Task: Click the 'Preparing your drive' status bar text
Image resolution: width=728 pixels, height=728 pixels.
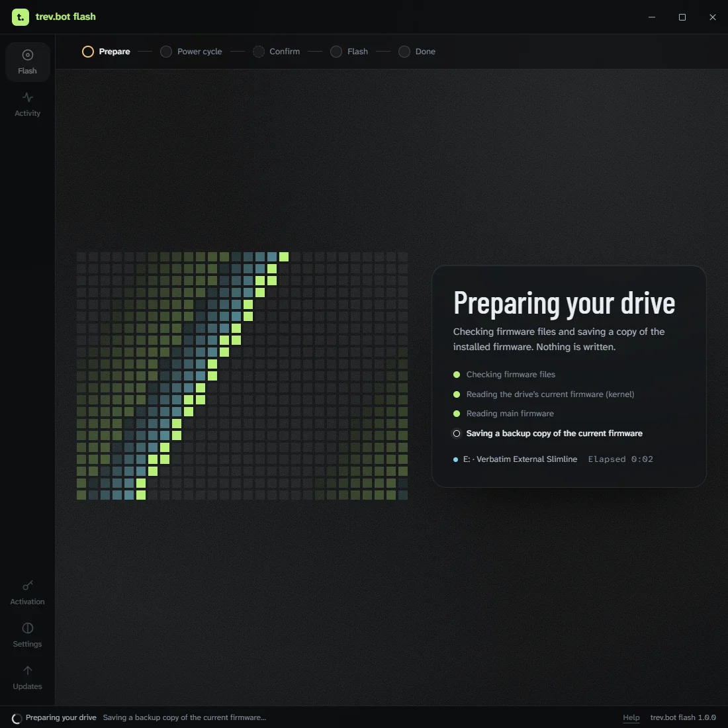Action: click(x=61, y=717)
